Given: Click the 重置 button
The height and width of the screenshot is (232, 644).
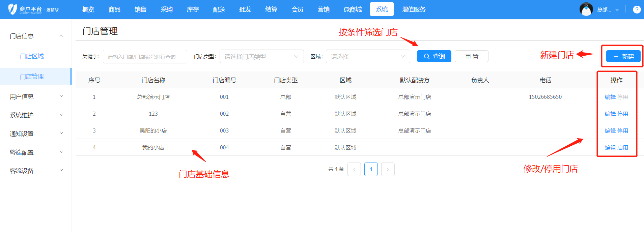Looking at the screenshot, I should [471, 56].
